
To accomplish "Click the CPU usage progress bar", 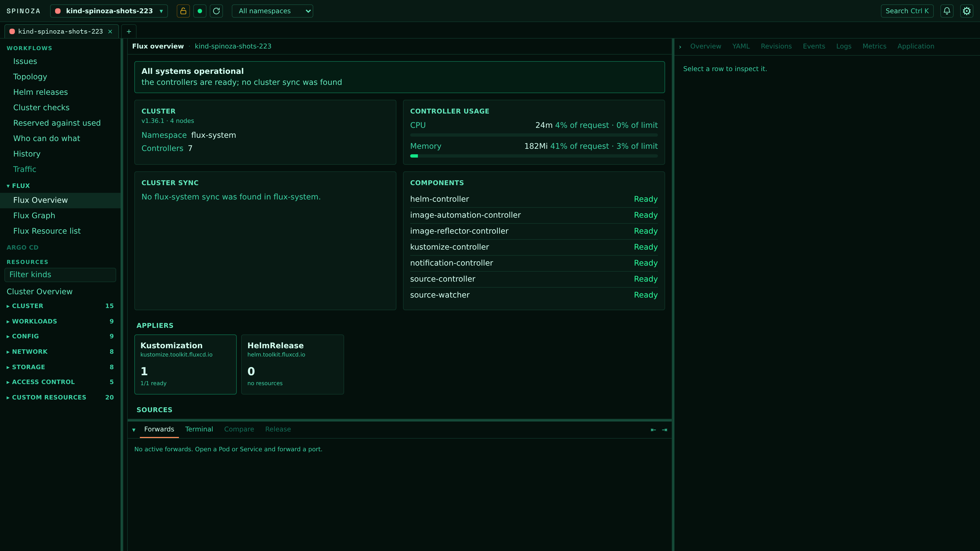I will tap(534, 135).
